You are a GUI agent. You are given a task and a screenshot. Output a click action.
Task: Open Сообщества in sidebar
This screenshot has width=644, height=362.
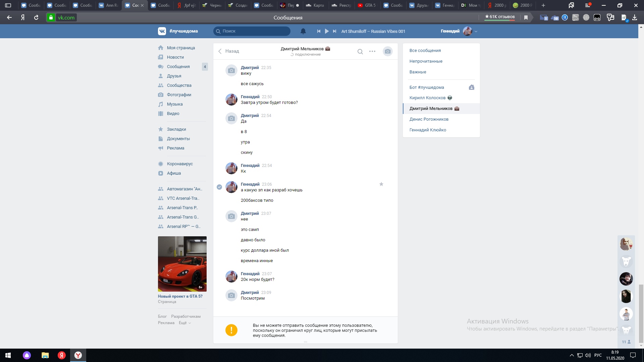coord(179,85)
